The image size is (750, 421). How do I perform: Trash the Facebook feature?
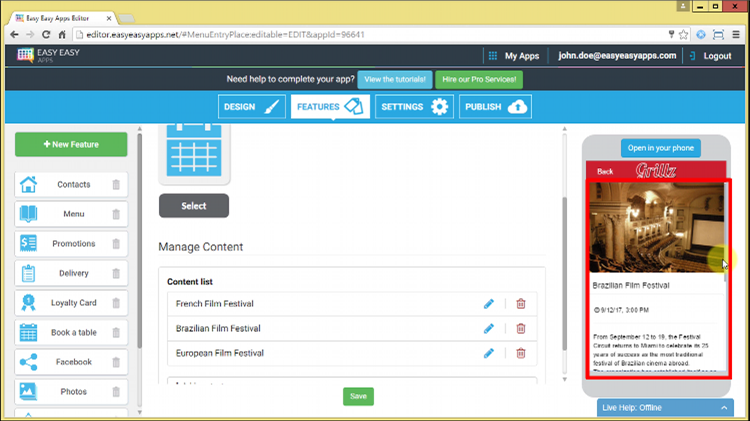(x=116, y=362)
